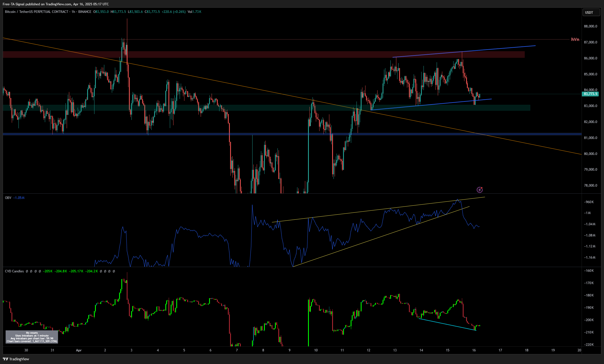Click the -200K CVD axis label
The width and height of the screenshot is (604, 364).
click(589, 320)
